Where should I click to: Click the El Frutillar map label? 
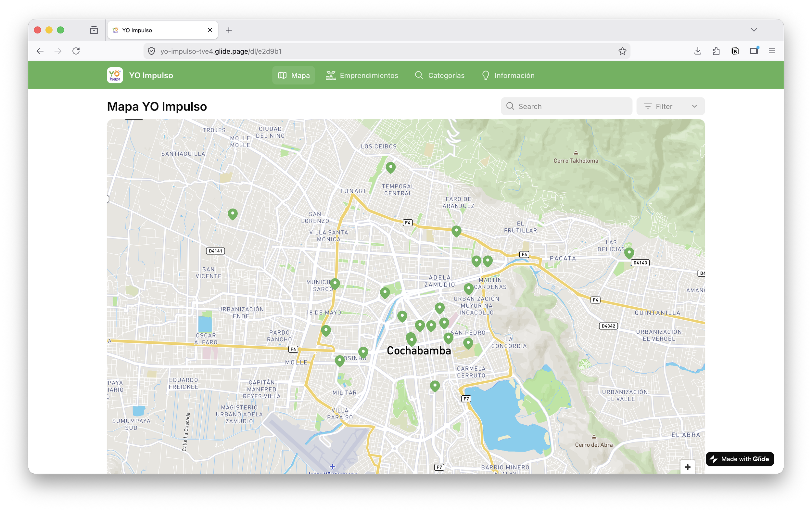[x=520, y=227]
